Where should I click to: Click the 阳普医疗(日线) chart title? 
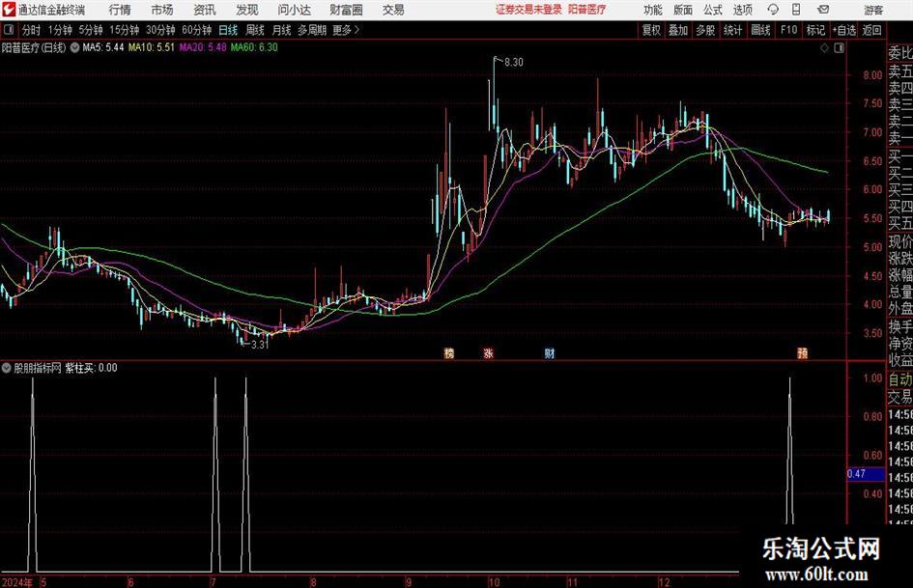[x=34, y=47]
